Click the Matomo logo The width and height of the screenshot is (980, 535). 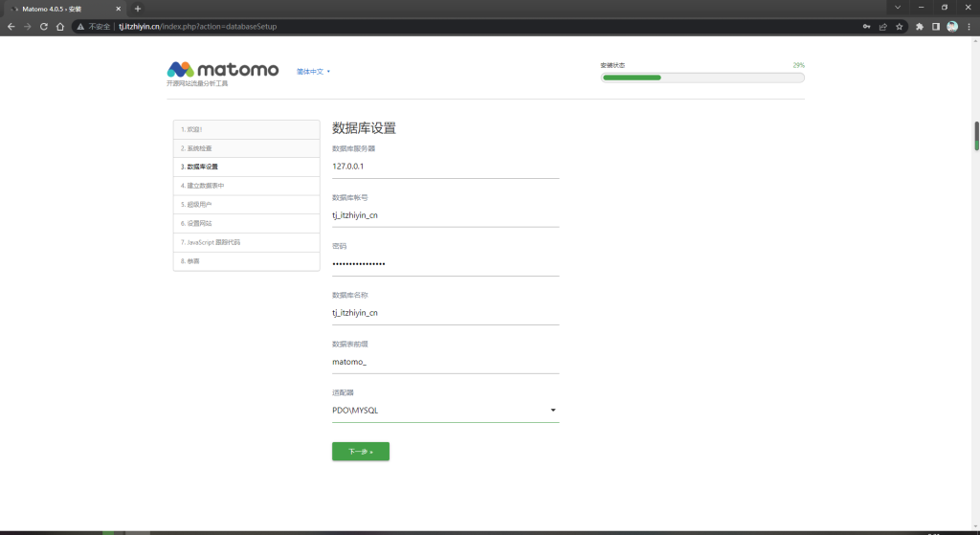223,70
